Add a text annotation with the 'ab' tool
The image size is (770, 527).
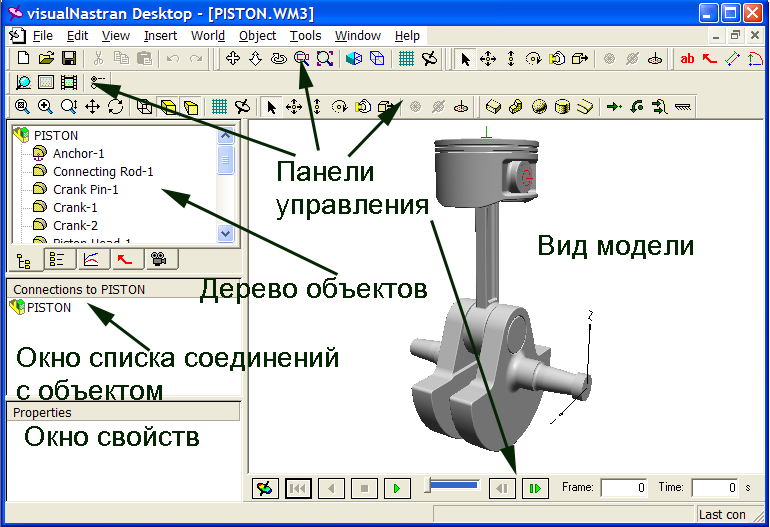[687, 59]
